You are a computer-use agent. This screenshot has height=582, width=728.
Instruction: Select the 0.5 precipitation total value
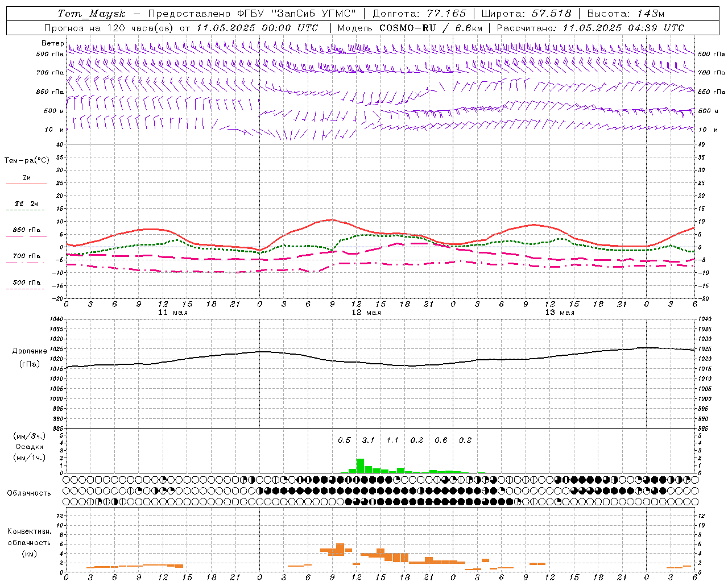(344, 440)
